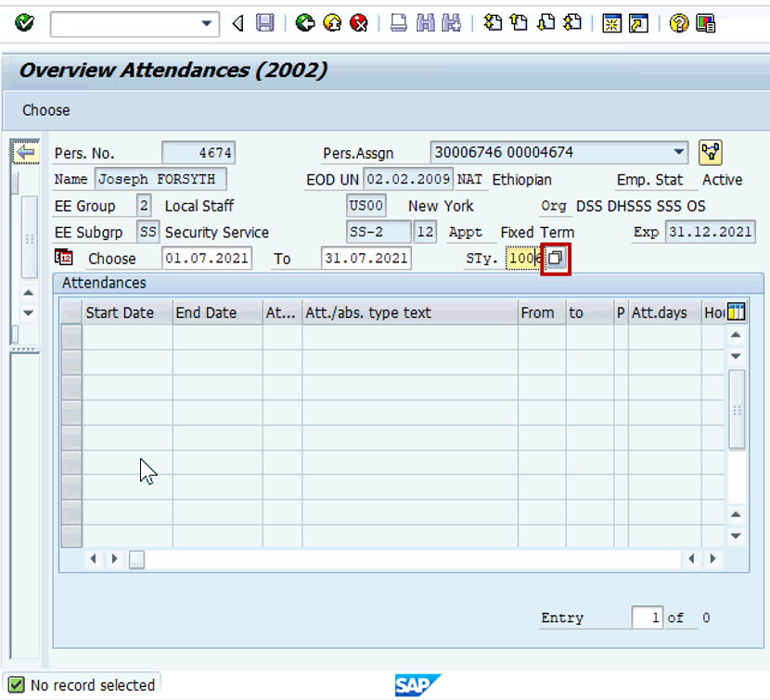Screen dimensions: 770x700
Task: Click the left panel scroll down arrow
Action: pos(29,312)
